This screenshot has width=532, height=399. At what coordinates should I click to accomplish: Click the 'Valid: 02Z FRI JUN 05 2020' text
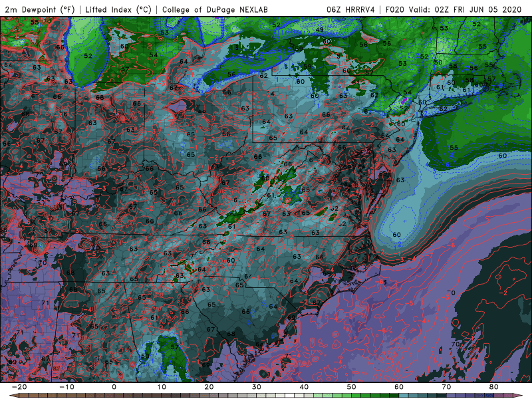465,9
